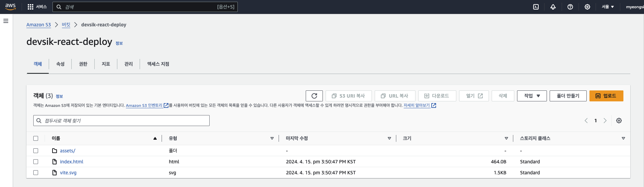Open the notifications bell icon

(553, 7)
